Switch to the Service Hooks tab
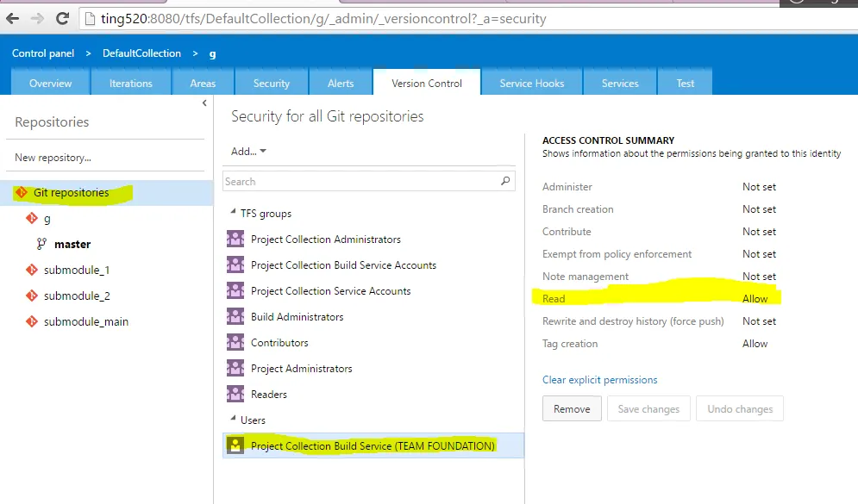The width and height of the screenshot is (858, 504). 531,84
